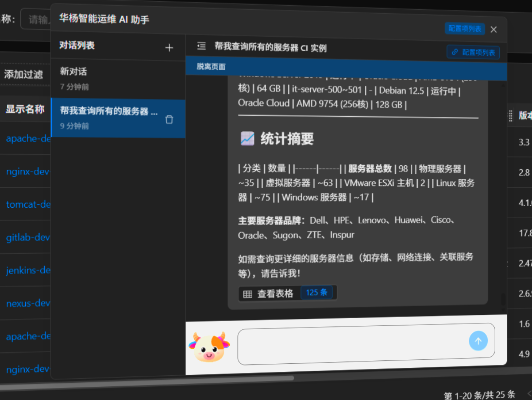This screenshot has height=400, width=532.
Task: Delete the selected conversation with trash icon
Action: [x=169, y=119]
